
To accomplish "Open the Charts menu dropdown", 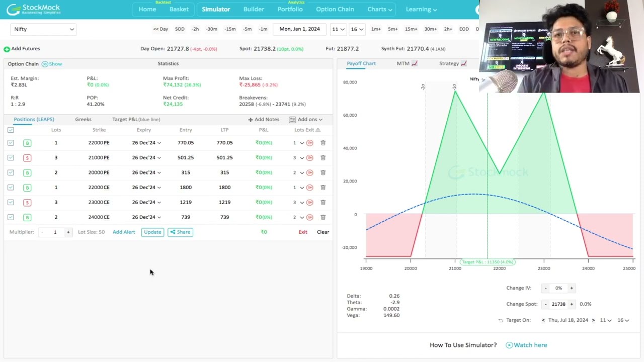I will 380,9.
